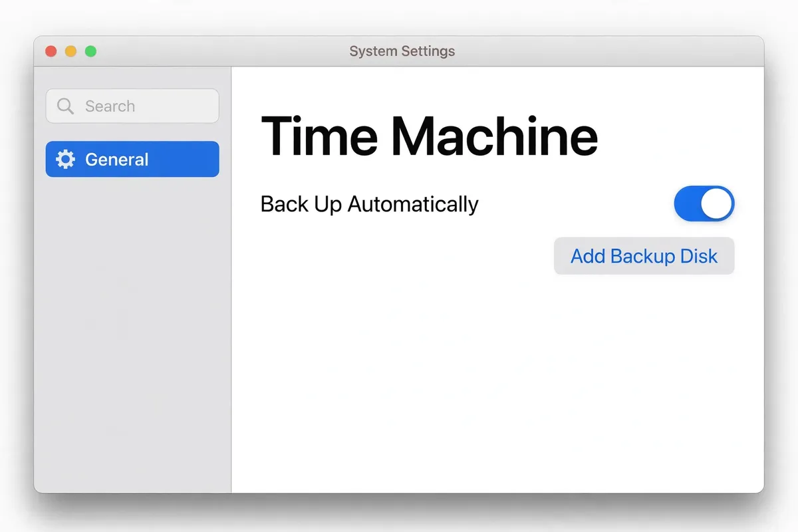The image size is (798, 532).
Task: Select General in the sidebar
Action: click(132, 159)
